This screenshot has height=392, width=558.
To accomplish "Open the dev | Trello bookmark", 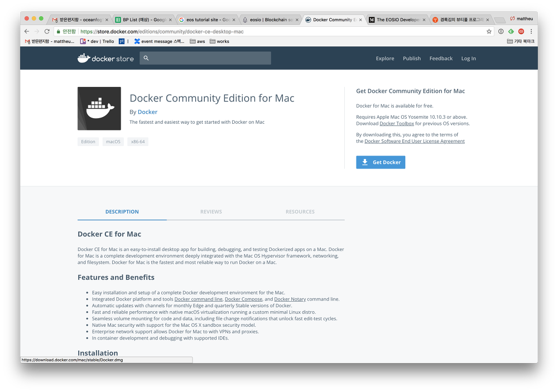I will (97, 41).
